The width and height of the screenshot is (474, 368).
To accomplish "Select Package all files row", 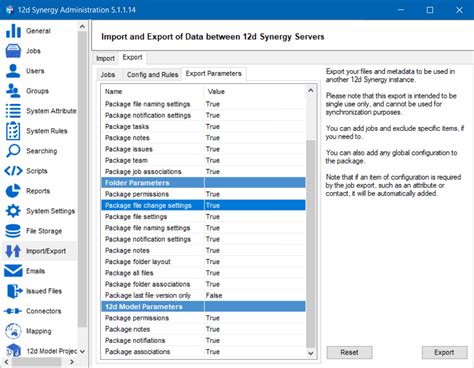I will tap(203, 273).
